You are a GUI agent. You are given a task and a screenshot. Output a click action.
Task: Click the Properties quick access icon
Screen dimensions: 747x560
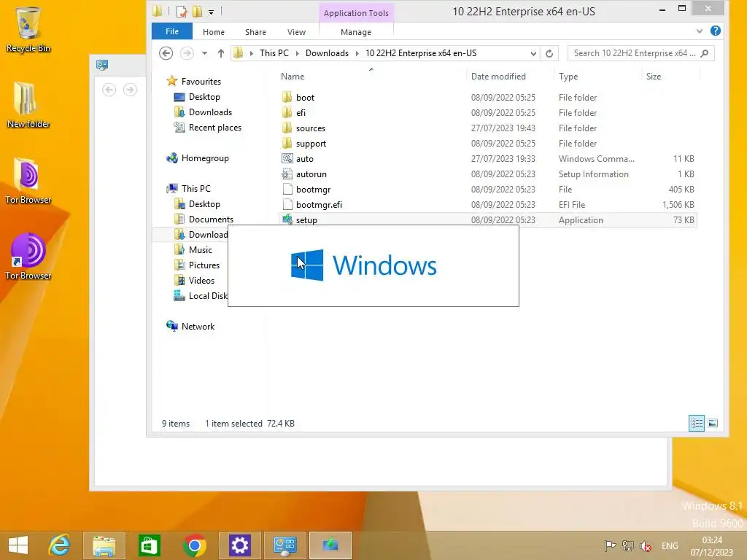point(182,12)
